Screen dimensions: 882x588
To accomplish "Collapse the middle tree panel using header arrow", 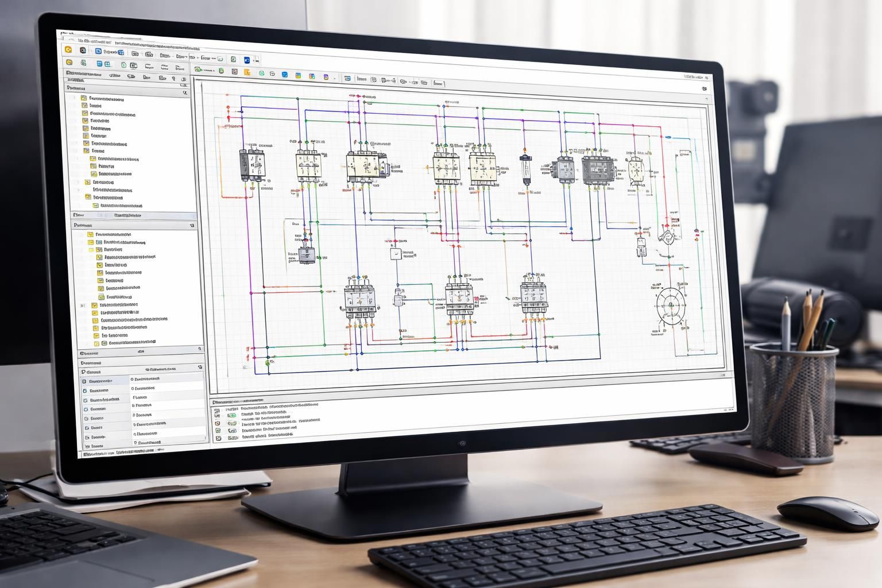I will tap(192, 226).
